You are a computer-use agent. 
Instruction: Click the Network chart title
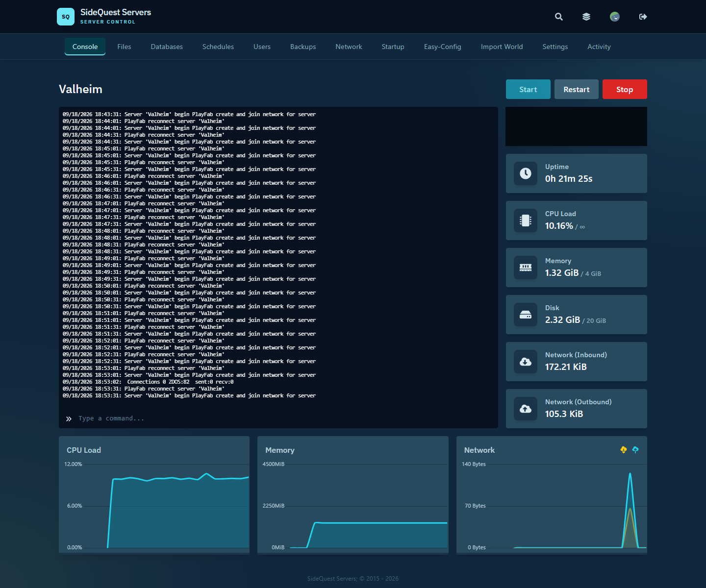479,450
